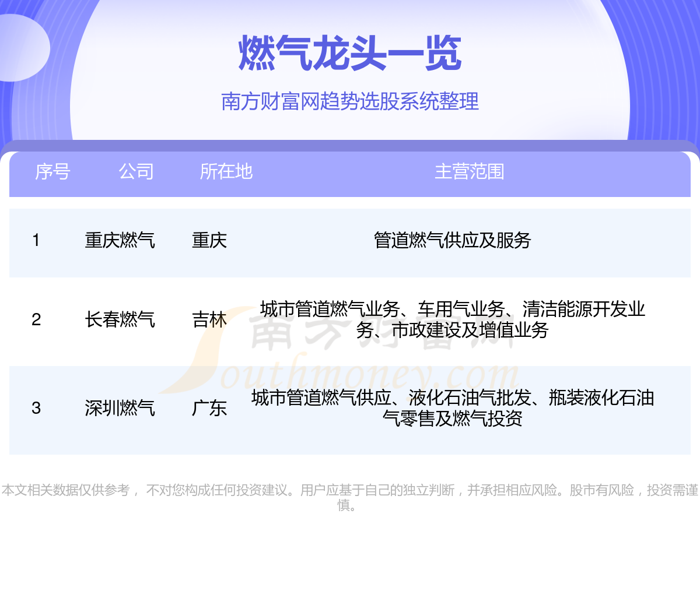Select company name 深圳燃气
The height and width of the screenshot is (612, 700).
pos(120,408)
